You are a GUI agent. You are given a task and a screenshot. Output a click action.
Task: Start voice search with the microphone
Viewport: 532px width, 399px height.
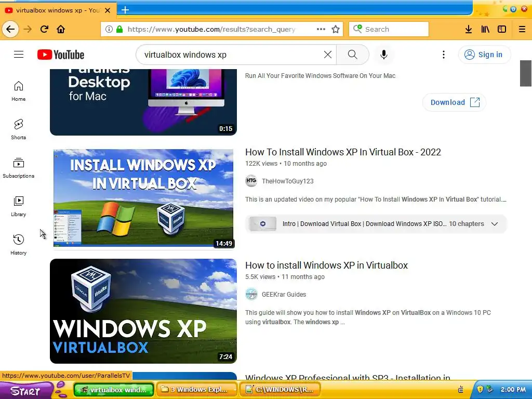coord(384,55)
